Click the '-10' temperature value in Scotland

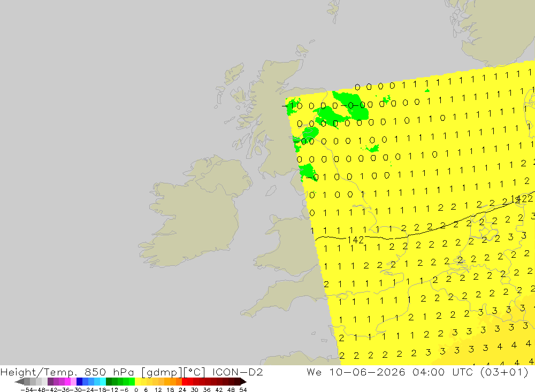293,106
